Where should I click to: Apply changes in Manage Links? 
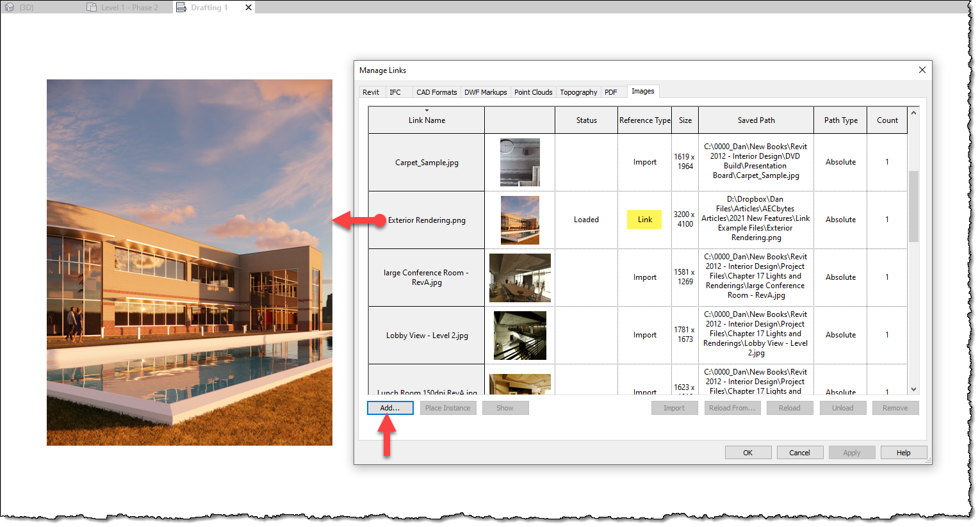click(852, 452)
